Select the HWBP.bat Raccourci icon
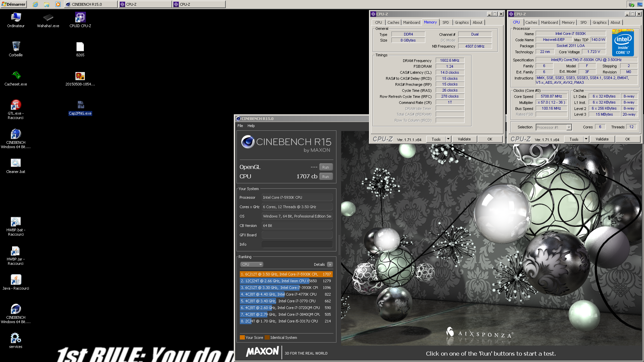The height and width of the screenshot is (362, 644). (16, 226)
